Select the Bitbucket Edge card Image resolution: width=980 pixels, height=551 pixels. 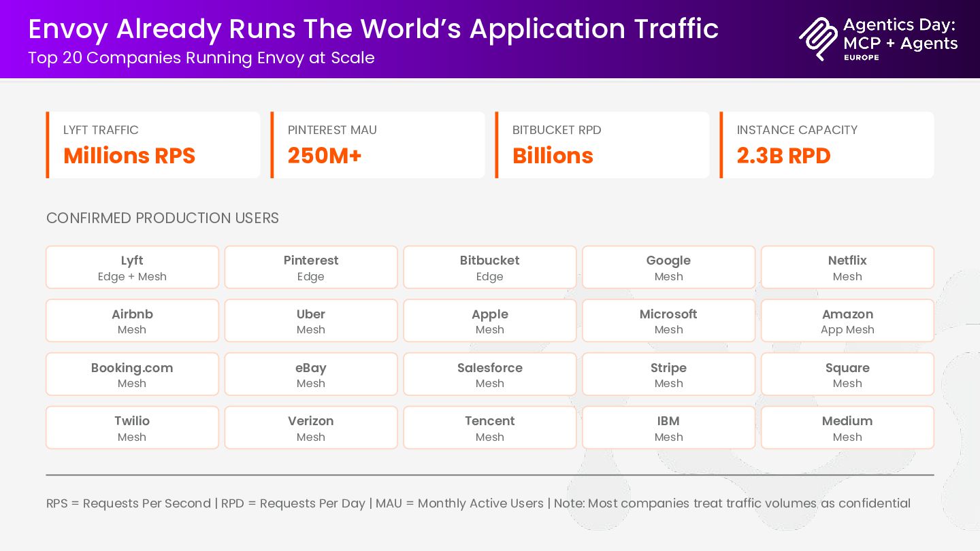[x=490, y=267]
